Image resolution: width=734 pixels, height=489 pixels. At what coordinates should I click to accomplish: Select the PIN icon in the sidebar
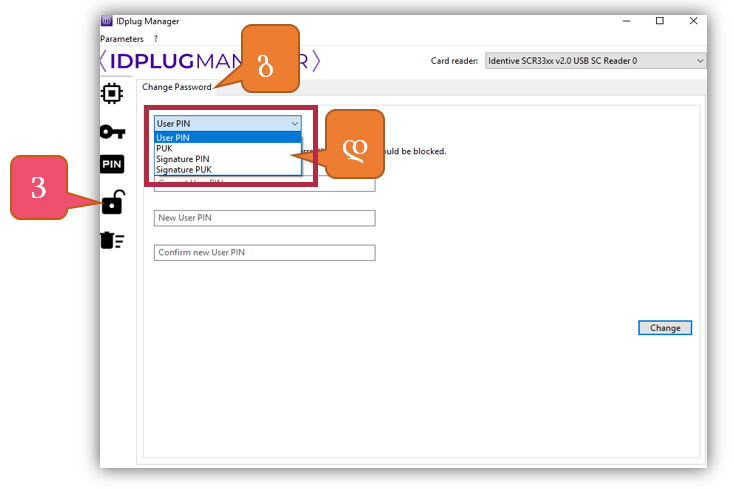click(112, 165)
